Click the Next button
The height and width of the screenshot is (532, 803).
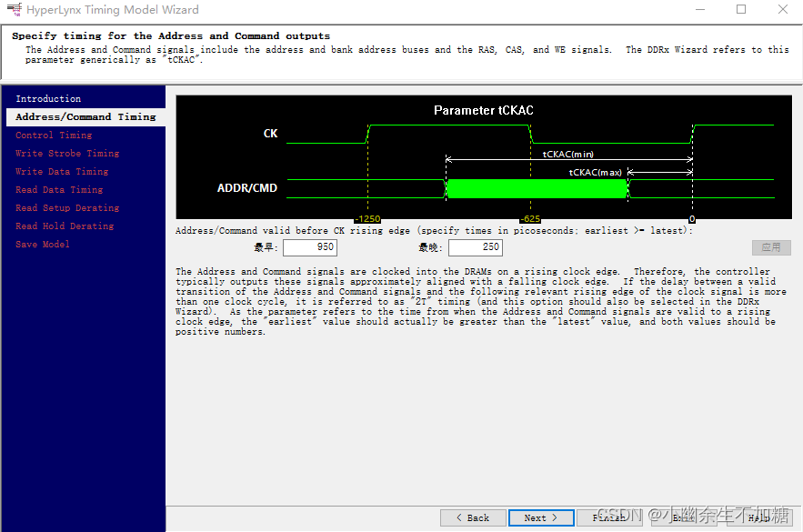tap(541, 517)
